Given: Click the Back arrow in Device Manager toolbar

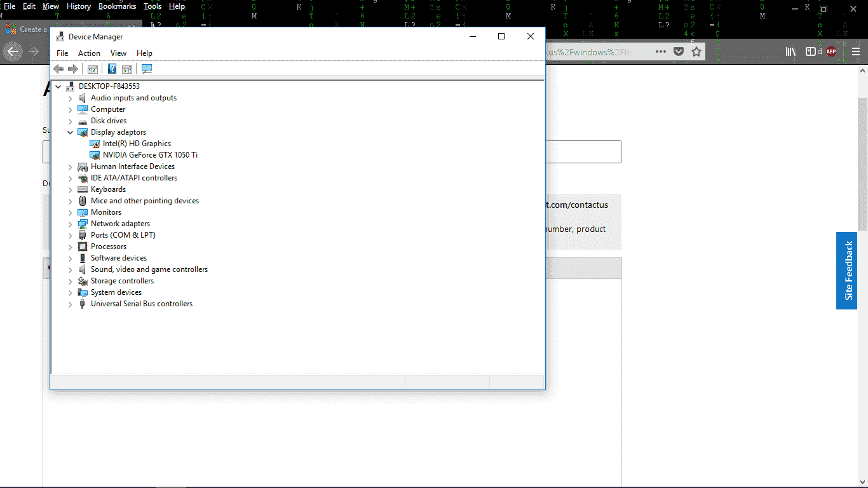Looking at the screenshot, I should pos(58,69).
